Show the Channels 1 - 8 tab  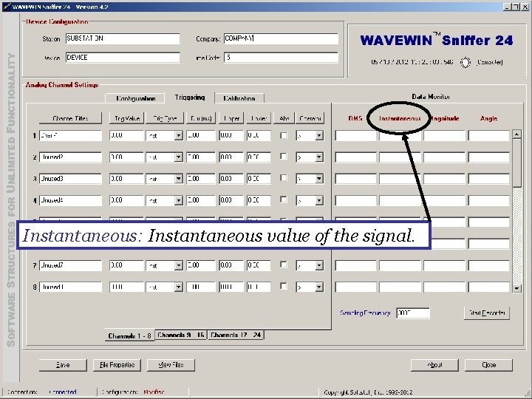pos(129,335)
